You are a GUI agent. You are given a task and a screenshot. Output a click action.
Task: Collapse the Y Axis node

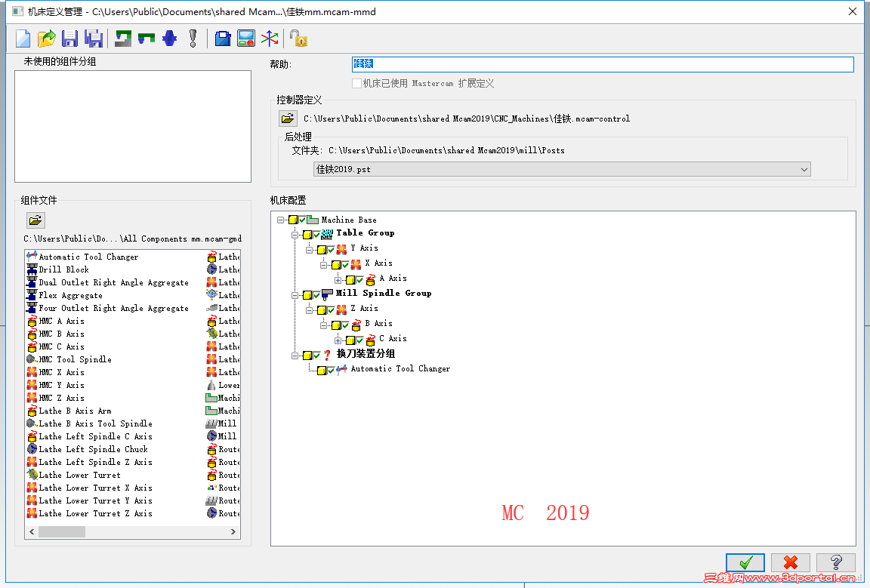[x=310, y=250]
